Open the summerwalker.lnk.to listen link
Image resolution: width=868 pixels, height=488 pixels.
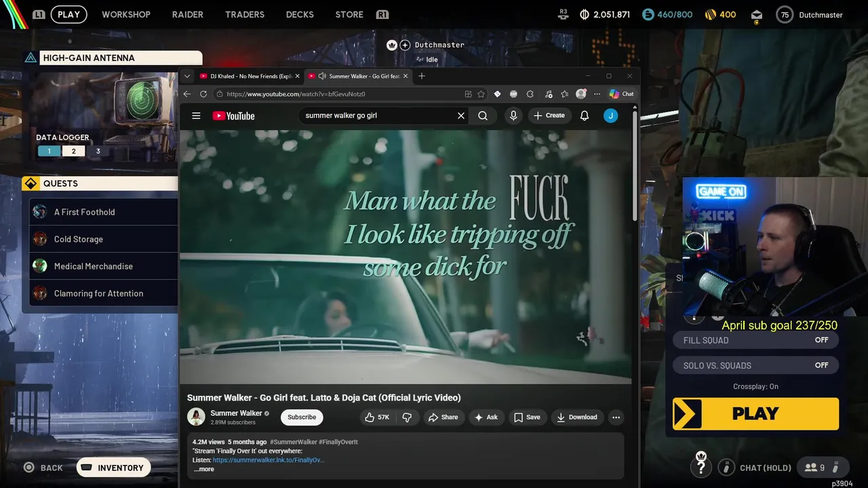tap(269, 460)
